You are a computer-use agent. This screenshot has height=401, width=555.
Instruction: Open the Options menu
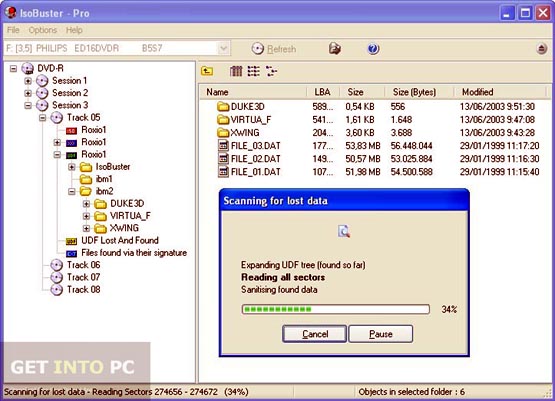point(43,30)
